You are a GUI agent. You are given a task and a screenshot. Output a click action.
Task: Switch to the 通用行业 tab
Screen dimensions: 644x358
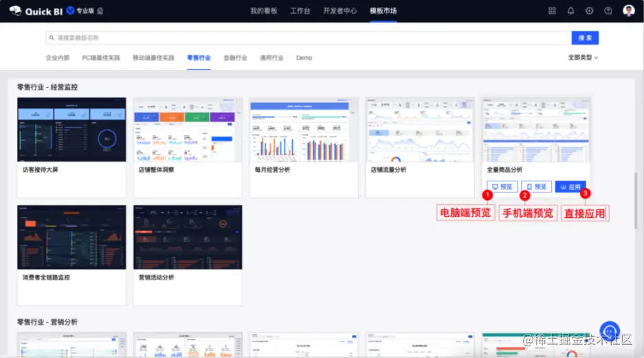click(271, 58)
